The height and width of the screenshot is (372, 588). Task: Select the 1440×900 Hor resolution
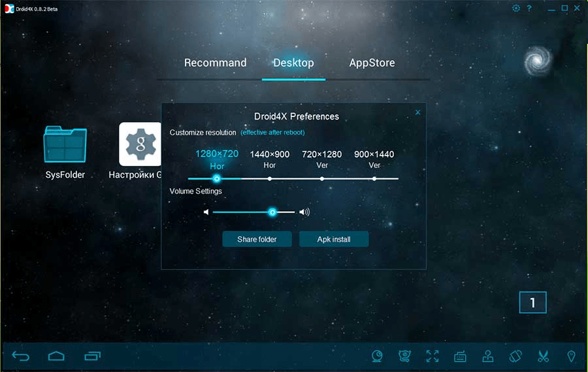click(270, 159)
